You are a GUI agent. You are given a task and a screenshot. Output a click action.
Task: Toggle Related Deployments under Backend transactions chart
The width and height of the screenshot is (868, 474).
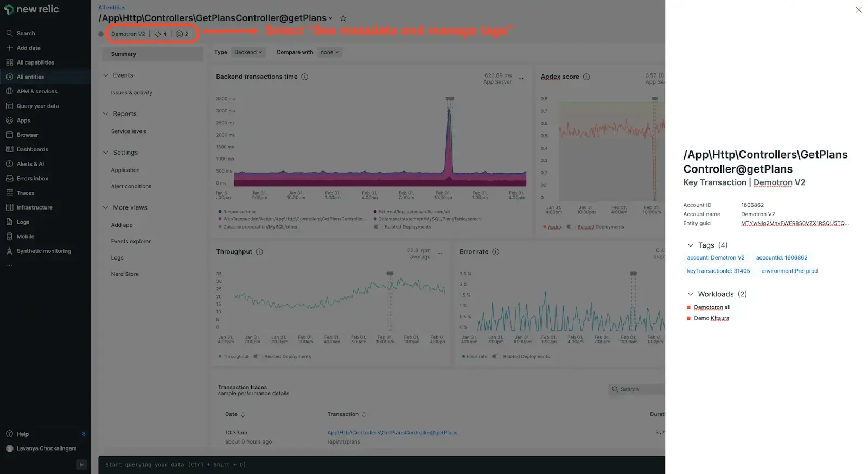pyautogui.click(x=377, y=227)
